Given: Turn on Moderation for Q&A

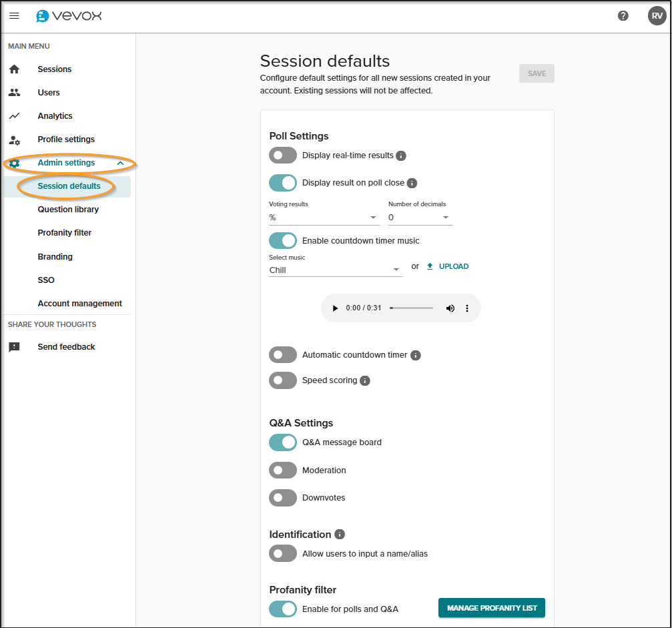Looking at the screenshot, I should point(282,470).
